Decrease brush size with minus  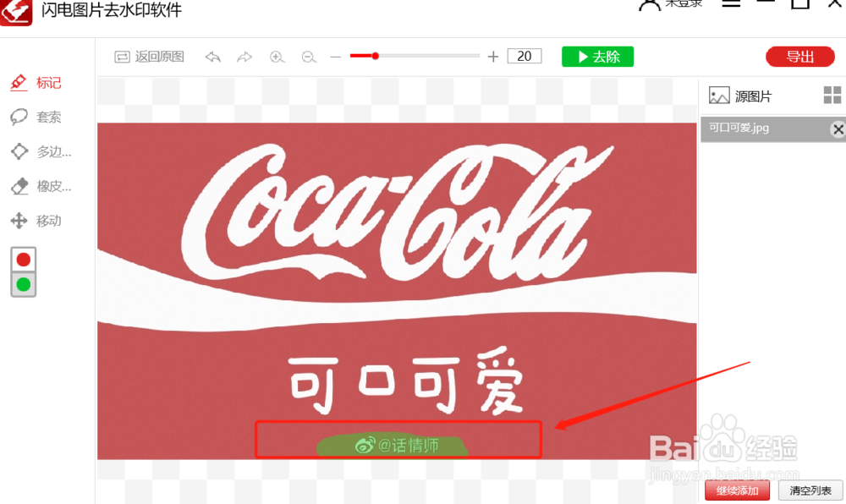coord(336,57)
